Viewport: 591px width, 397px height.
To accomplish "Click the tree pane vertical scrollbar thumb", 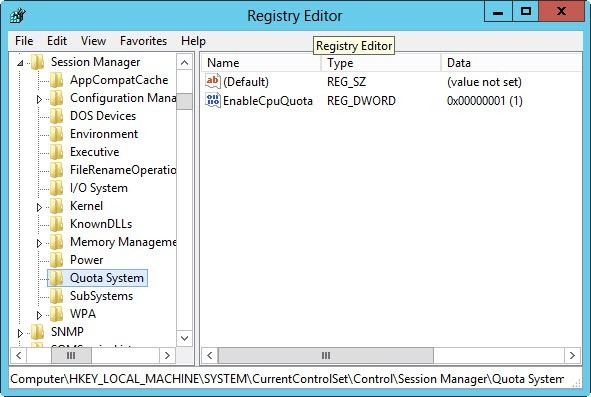I will pyautogui.click(x=184, y=101).
